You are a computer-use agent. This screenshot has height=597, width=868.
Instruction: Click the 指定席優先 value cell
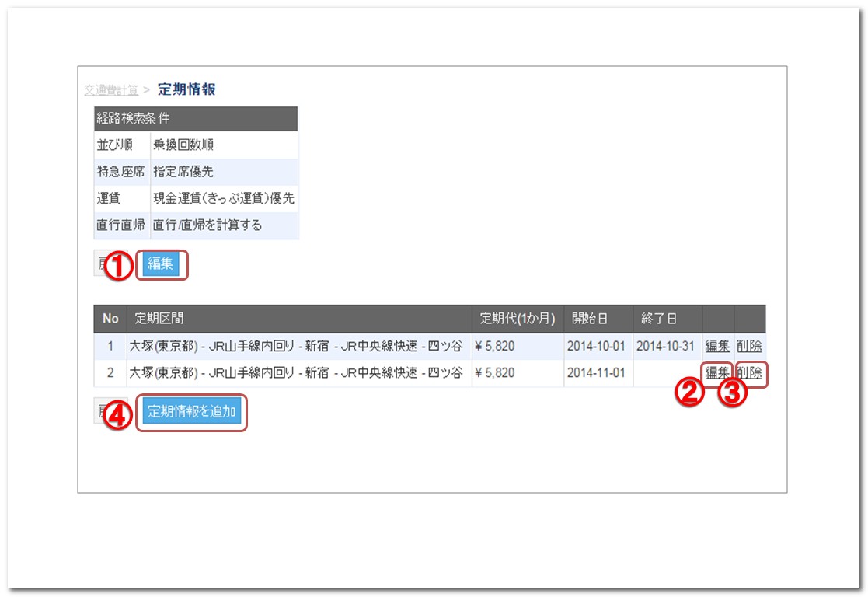(x=225, y=172)
